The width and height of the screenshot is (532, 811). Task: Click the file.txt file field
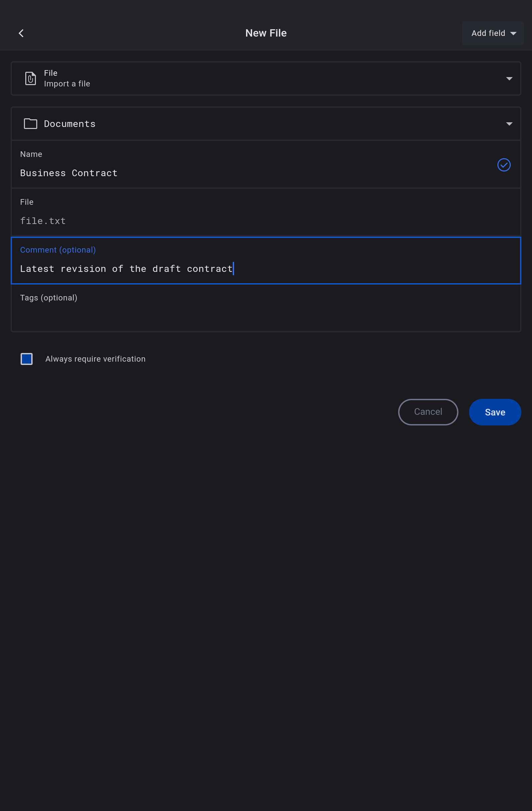point(43,221)
